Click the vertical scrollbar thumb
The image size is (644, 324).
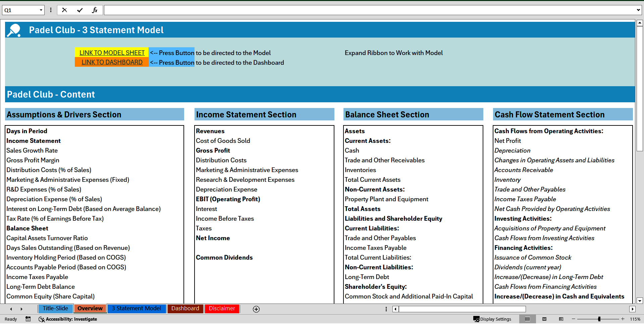pos(640,89)
